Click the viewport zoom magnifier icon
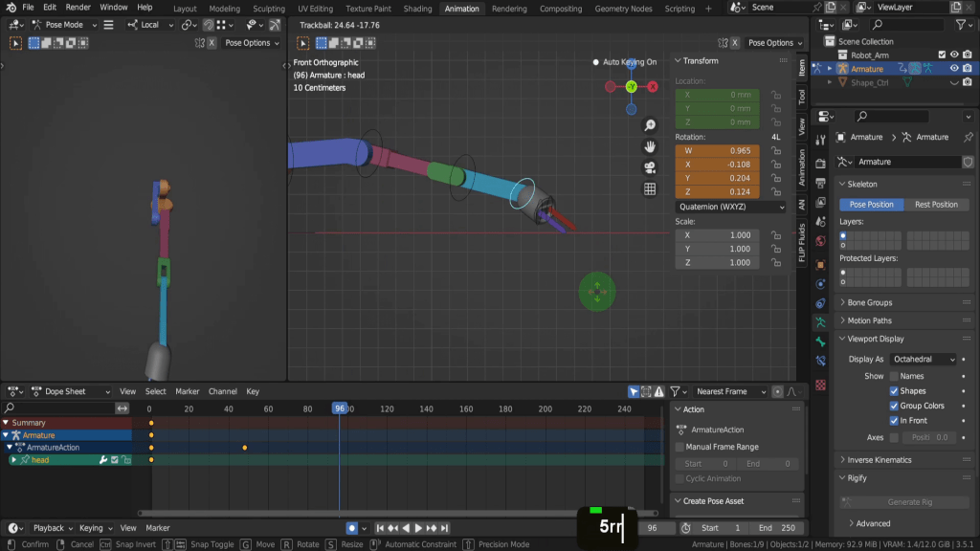Viewport: 980px width, 551px height. pos(650,125)
